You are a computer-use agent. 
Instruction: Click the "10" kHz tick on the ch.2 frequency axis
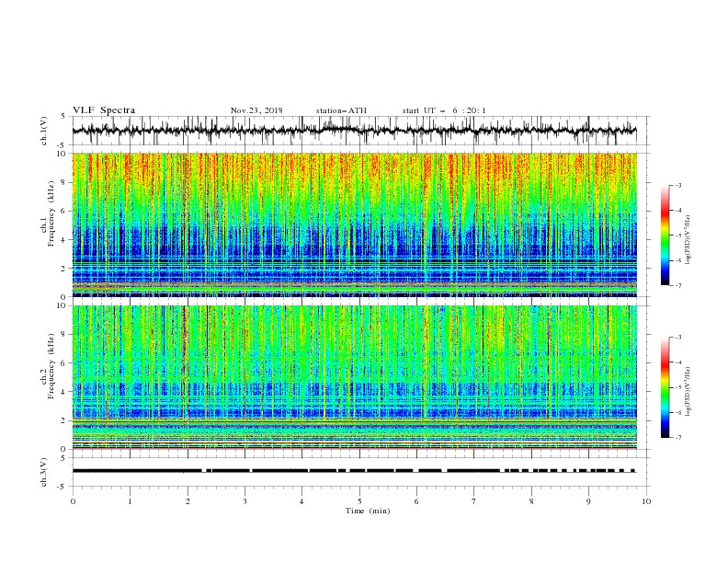(x=63, y=305)
